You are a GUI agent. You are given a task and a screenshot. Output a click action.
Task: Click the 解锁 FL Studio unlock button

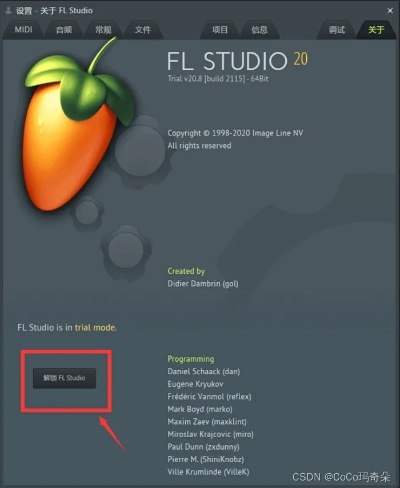64,378
